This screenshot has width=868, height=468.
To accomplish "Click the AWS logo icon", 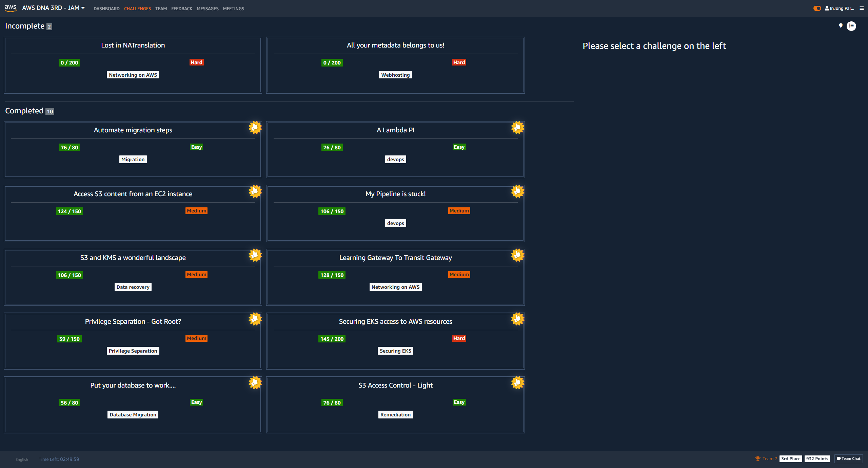I will [11, 8].
